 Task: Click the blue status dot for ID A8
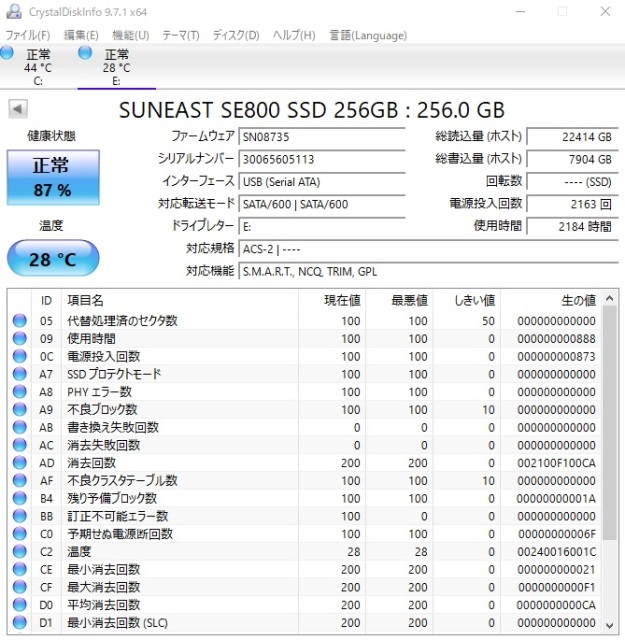pos(19,392)
